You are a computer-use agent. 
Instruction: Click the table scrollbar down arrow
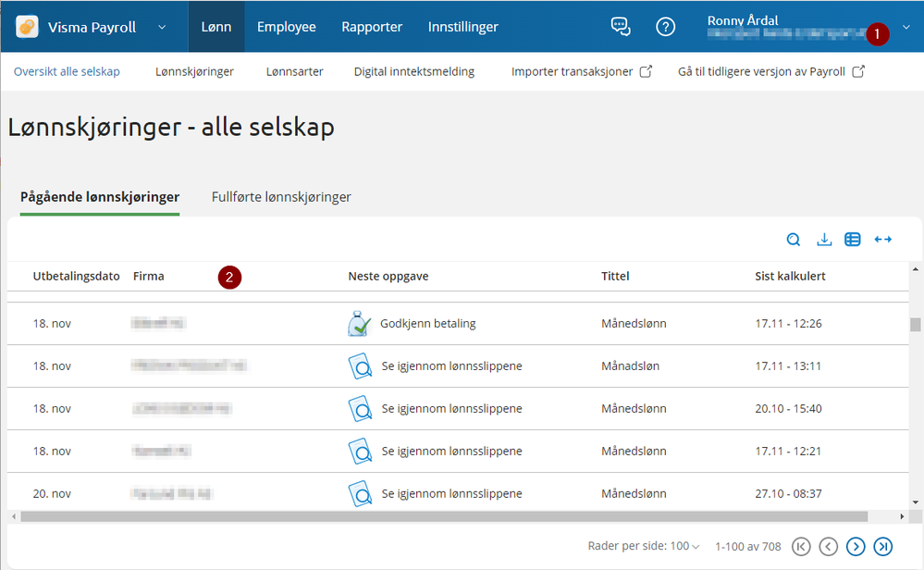pos(915,502)
